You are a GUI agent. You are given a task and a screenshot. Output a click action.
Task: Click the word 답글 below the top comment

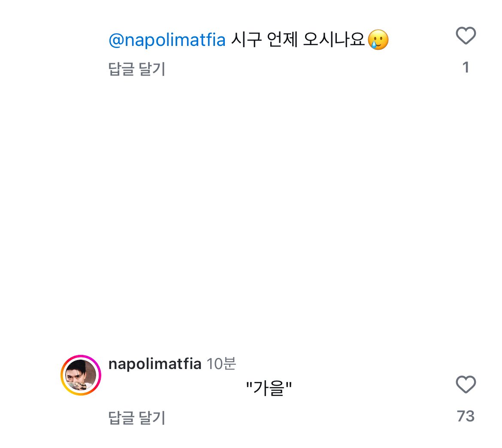tap(121, 69)
